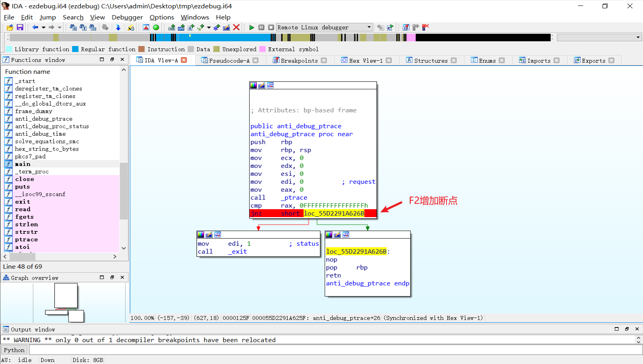Select the ptrace import in Functions list
The width and height of the screenshot is (643, 364).
tap(26, 239)
